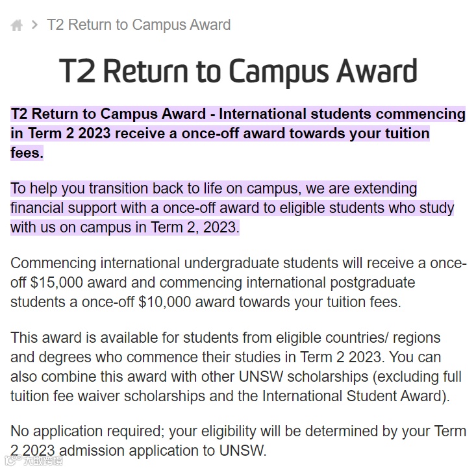Click the home icon in the breadcrumb
The height and width of the screenshot is (470, 476).
click(x=17, y=25)
